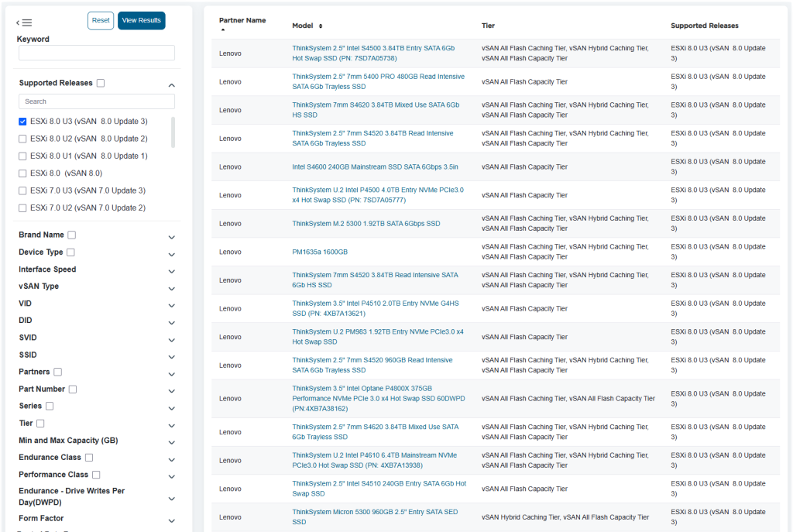Expand the Series filter
793x532 pixels.
172,408
